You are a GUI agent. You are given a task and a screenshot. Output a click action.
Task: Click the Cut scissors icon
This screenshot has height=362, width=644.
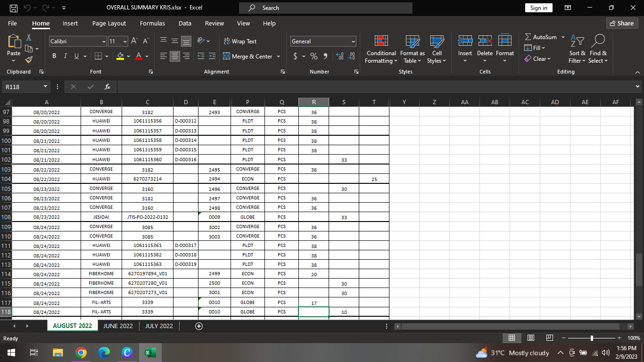click(x=29, y=37)
